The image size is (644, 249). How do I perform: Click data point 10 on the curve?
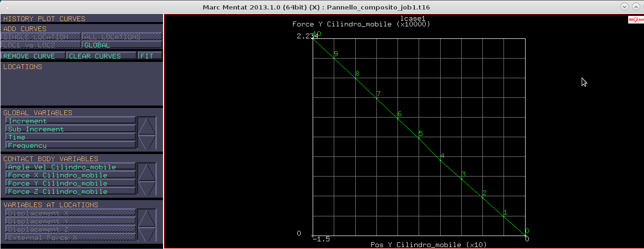pyautogui.click(x=313, y=38)
